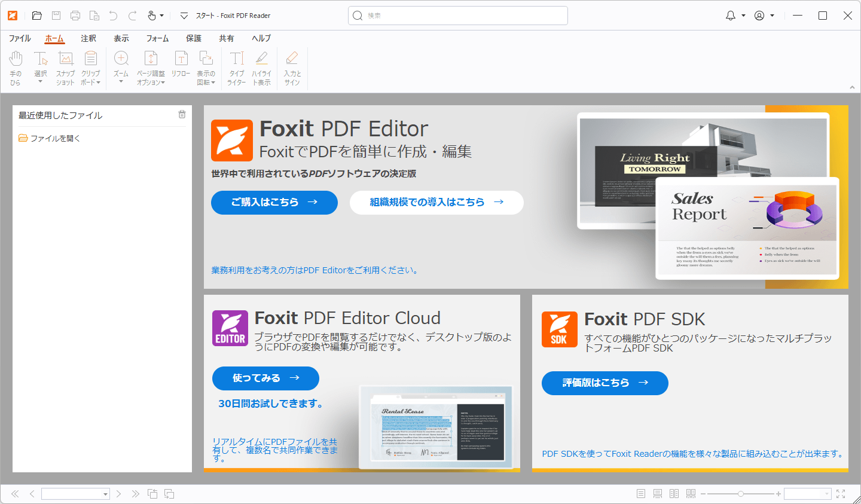Screen dimensions: 861x504
Task: Click the single page view icon
Action: tap(641, 494)
